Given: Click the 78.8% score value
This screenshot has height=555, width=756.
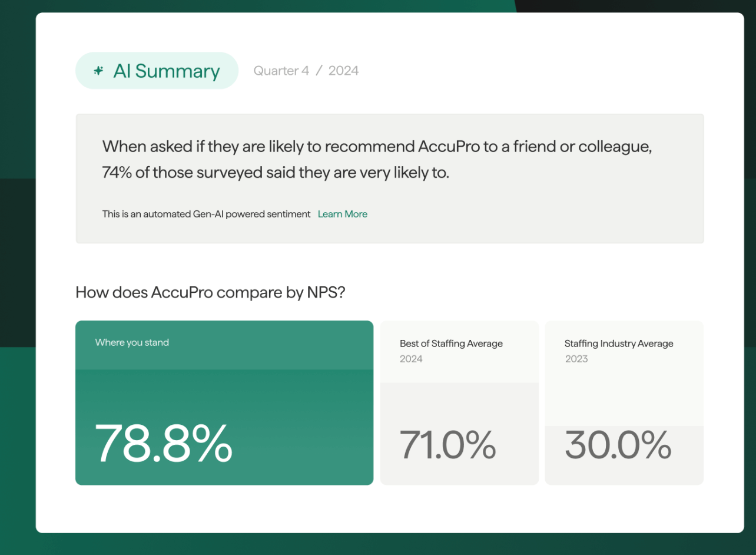Looking at the screenshot, I should 165,449.
